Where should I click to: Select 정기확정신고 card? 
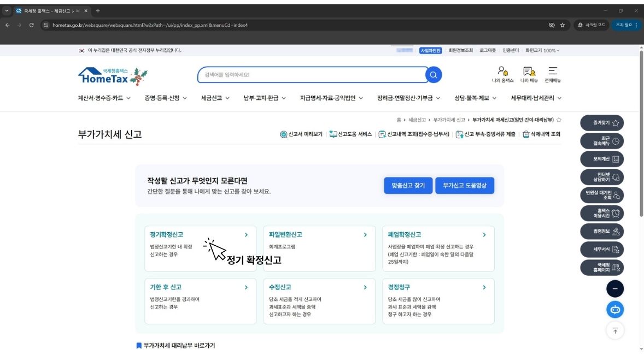click(x=201, y=248)
